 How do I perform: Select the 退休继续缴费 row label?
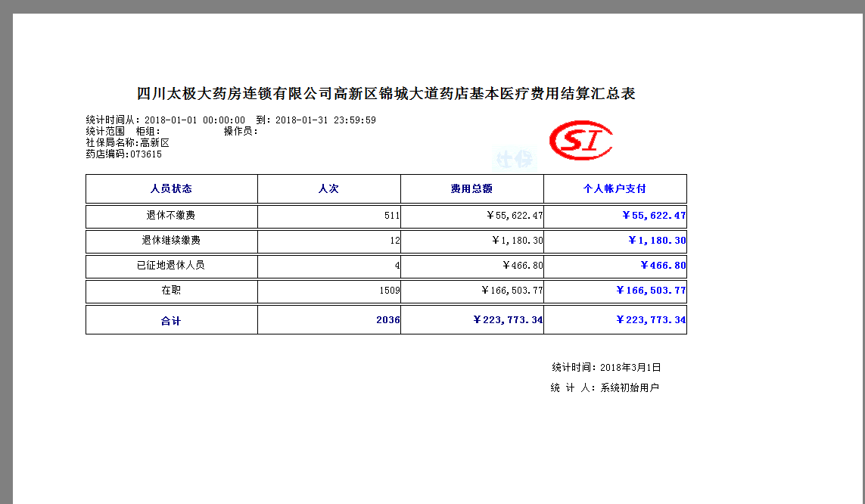171,241
